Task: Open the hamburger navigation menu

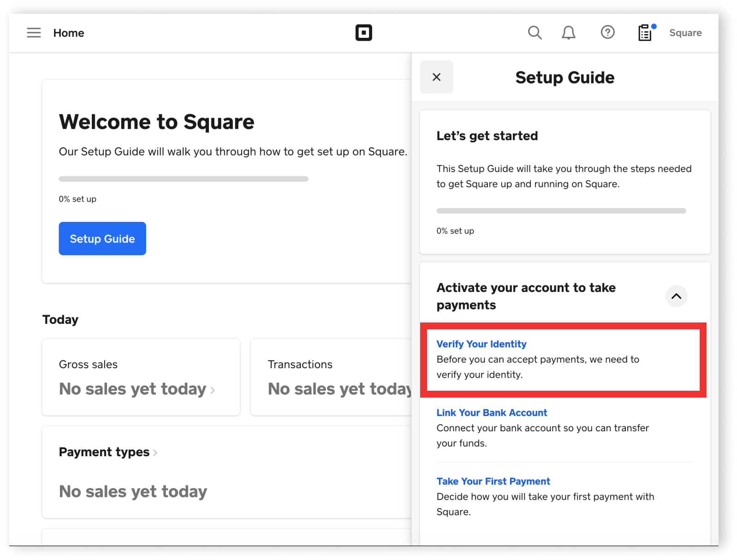Action: pyautogui.click(x=34, y=33)
